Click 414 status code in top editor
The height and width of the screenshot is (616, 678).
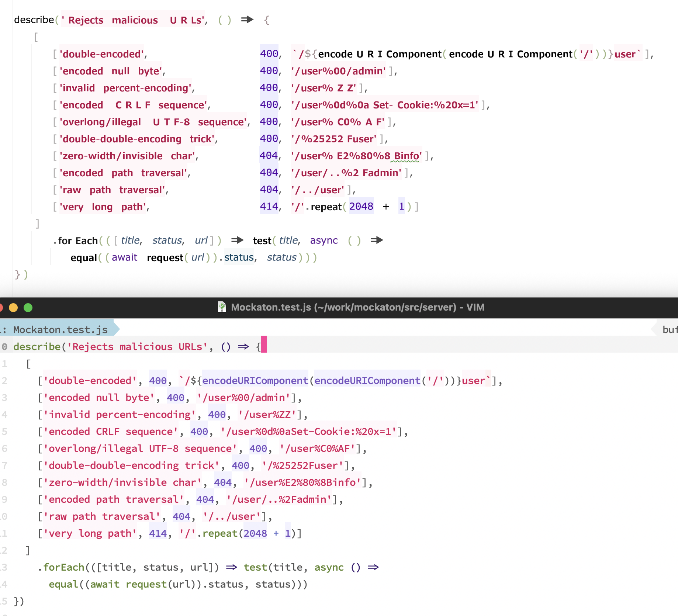pyautogui.click(x=269, y=207)
